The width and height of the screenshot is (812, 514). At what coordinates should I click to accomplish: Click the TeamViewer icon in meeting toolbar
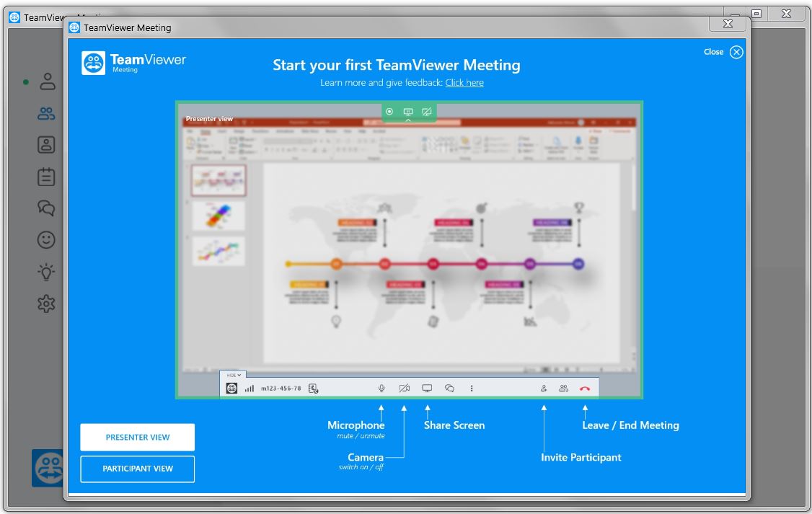231,389
